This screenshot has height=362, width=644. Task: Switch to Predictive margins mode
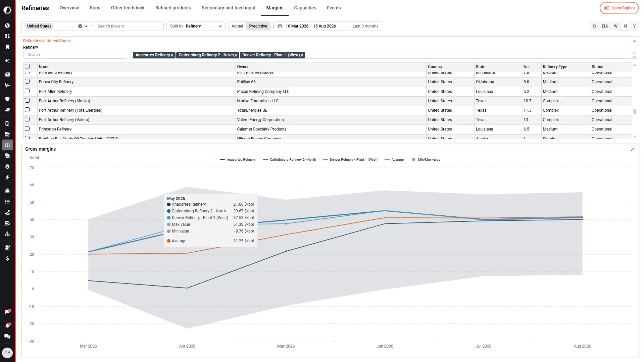coord(258,26)
